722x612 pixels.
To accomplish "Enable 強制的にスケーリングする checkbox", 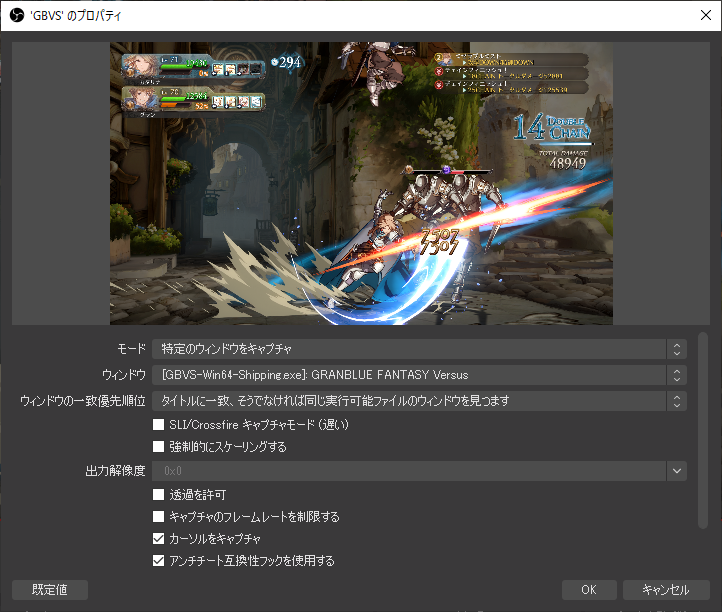I will tap(158, 447).
